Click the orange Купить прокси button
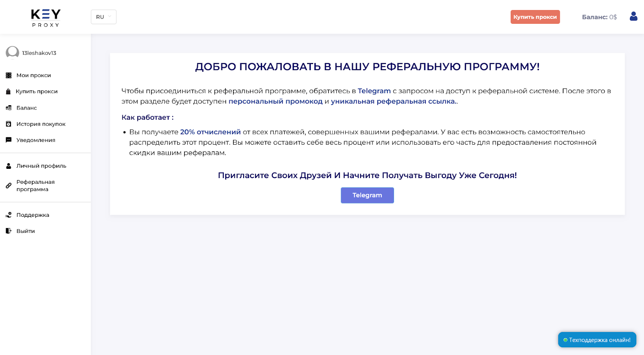 click(x=535, y=17)
